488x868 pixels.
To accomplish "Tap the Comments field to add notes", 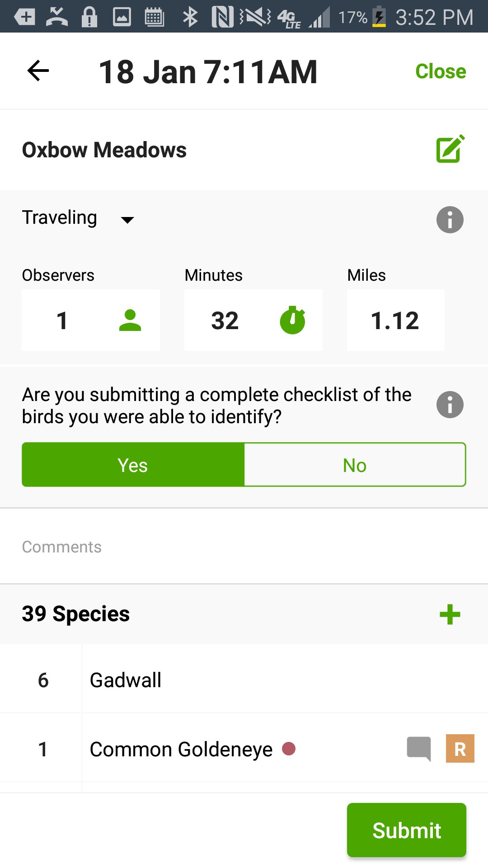I will (181, 547).
